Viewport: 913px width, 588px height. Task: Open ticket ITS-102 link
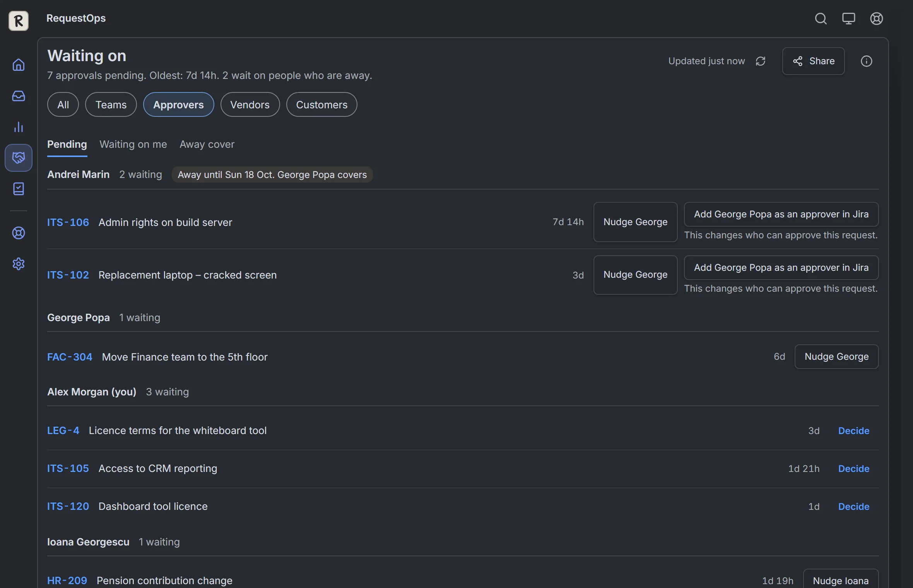point(68,275)
